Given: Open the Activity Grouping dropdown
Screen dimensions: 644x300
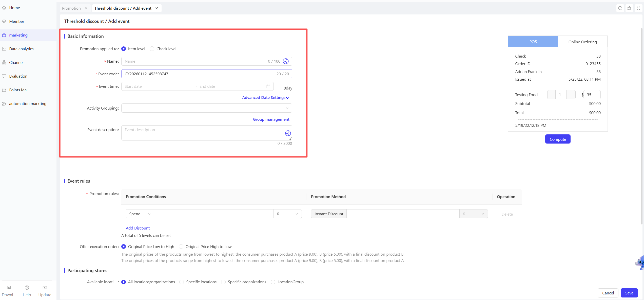Looking at the screenshot, I should click(x=207, y=108).
